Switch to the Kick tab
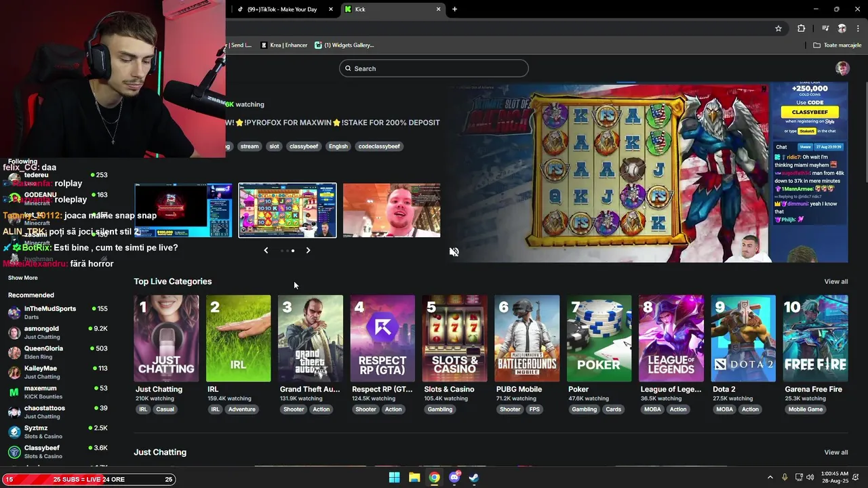The width and height of the screenshot is (868, 488). point(392,9)
